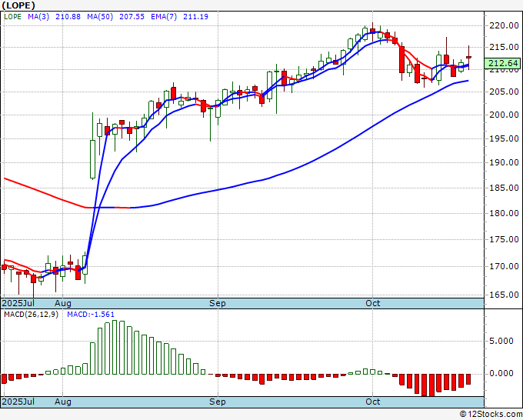Click the MA(50) value 207.55

[x=132, y=16]
